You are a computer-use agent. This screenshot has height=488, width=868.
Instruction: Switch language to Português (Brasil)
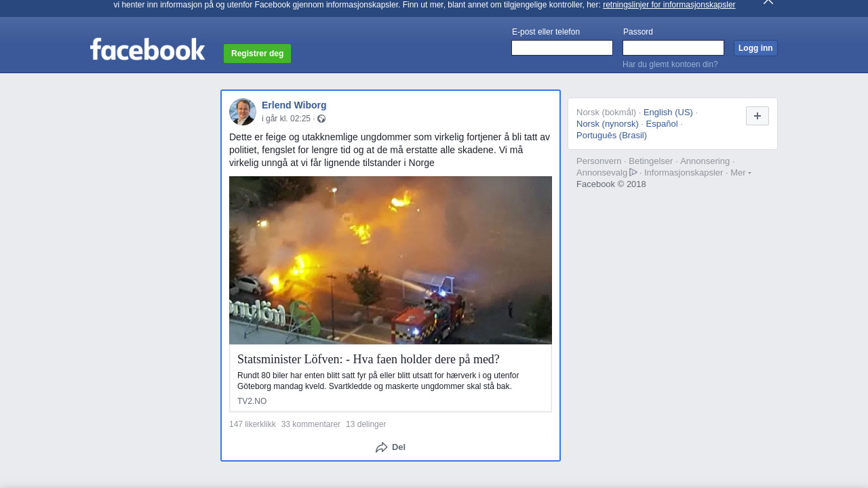612,136
